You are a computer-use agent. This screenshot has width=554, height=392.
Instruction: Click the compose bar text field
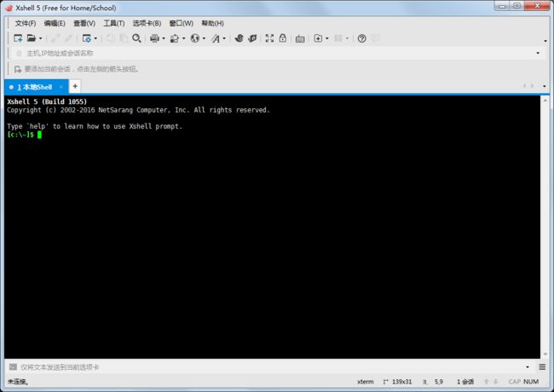pyautogui.click(x=270, y=367)
